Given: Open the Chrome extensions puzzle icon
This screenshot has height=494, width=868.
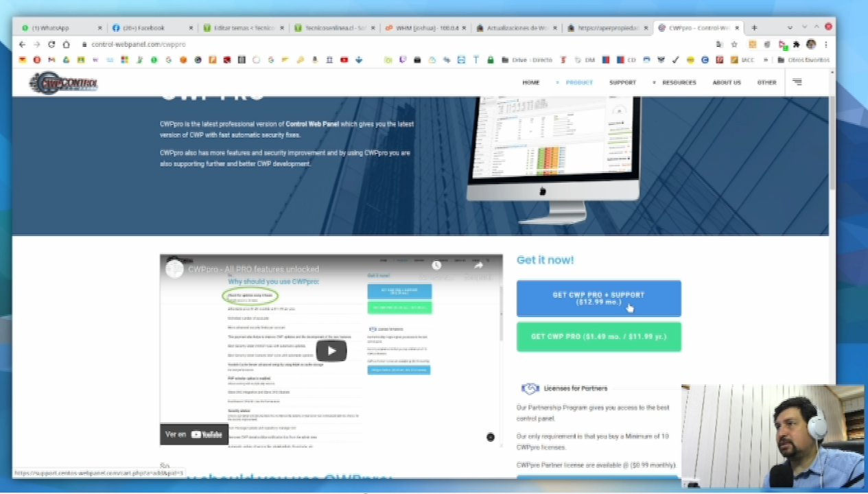Looking at the screenshot, I should pos(796,44).
